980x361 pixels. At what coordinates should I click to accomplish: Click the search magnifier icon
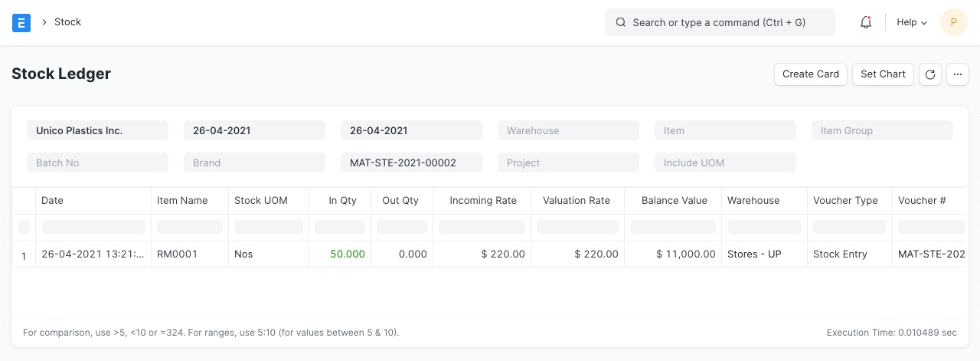[621, 23]
